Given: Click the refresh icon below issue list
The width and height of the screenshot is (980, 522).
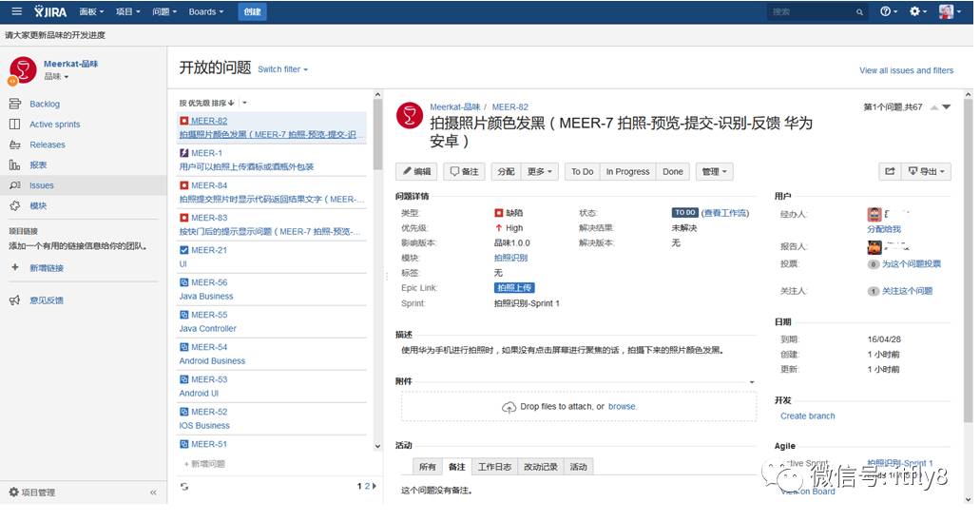Looking at the screenshot, I should pyautogui.click(x=184, y=487).
